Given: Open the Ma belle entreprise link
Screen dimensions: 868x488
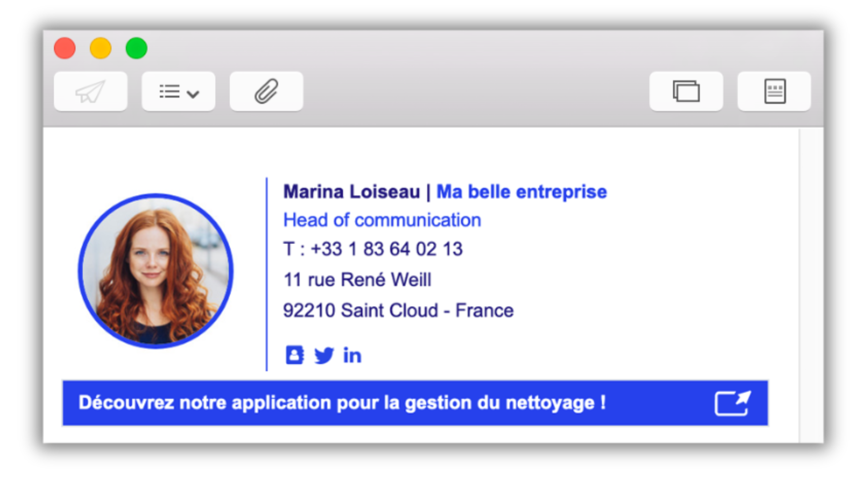Looking at the screenshot, I should click(521, 192).
